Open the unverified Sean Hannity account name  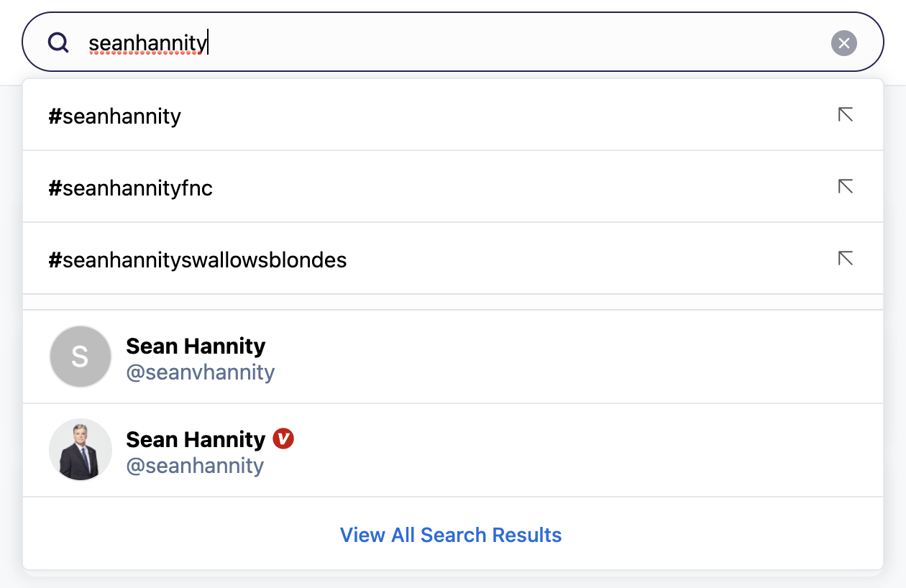tap(196, 346)
